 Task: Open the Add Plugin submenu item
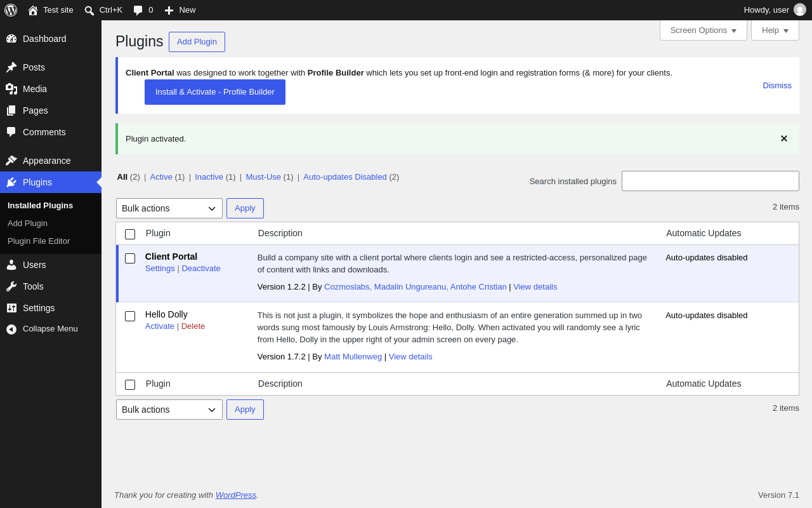[x=27, y=224]
